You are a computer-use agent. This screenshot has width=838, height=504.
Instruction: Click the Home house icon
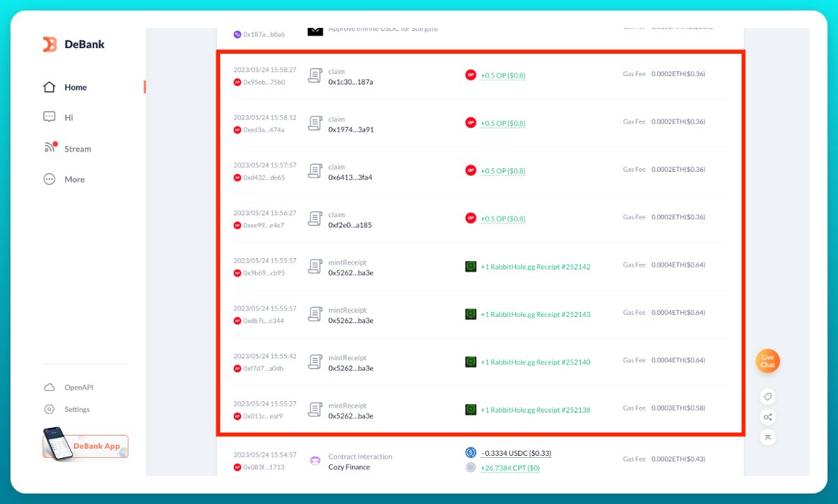(x=49, y=87)
